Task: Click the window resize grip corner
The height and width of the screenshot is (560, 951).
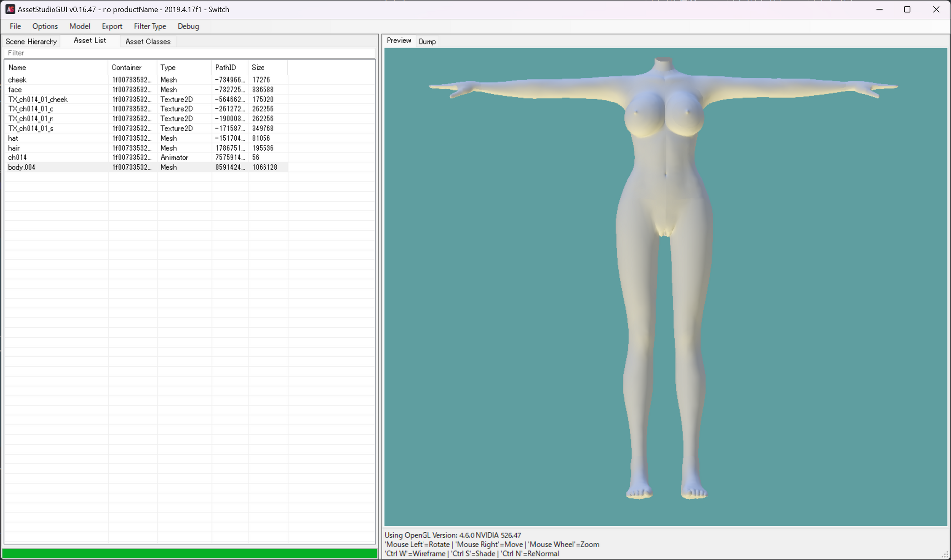Action: tap(946, 555)
